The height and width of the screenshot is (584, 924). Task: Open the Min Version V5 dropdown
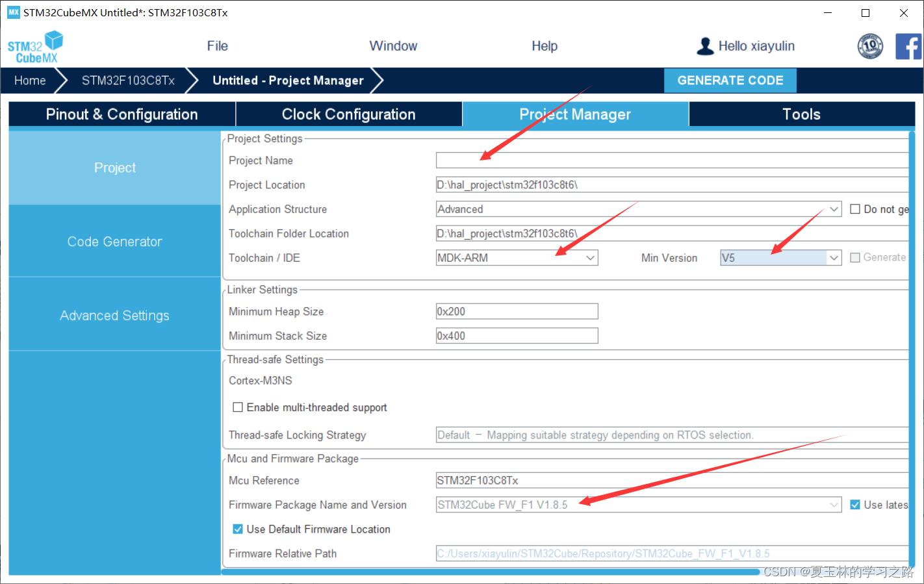click(x=781, y=258)
